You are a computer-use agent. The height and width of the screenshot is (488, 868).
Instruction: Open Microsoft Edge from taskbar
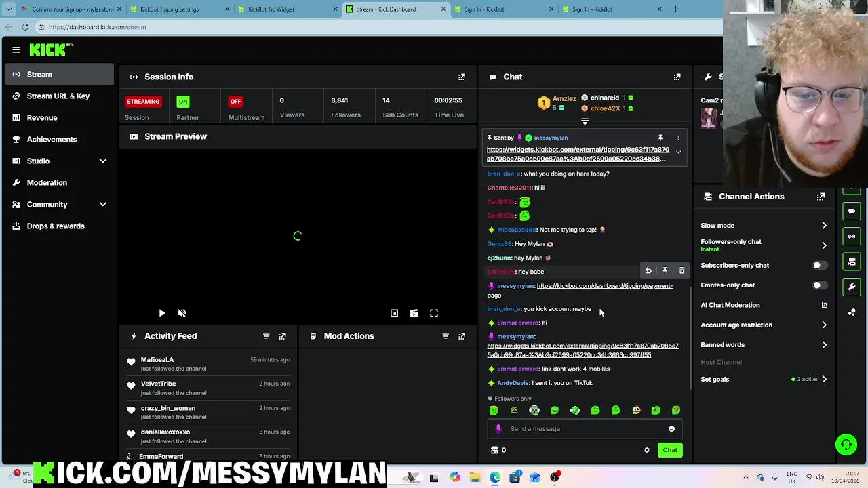tap(495, 478)
